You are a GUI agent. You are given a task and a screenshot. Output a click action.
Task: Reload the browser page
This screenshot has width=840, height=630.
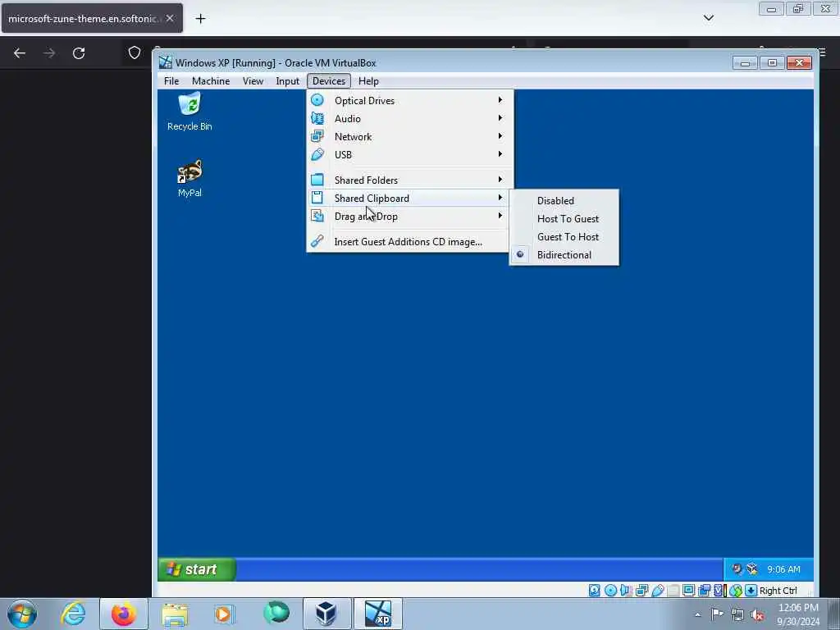pyautogui.click(x=79, y=53)
